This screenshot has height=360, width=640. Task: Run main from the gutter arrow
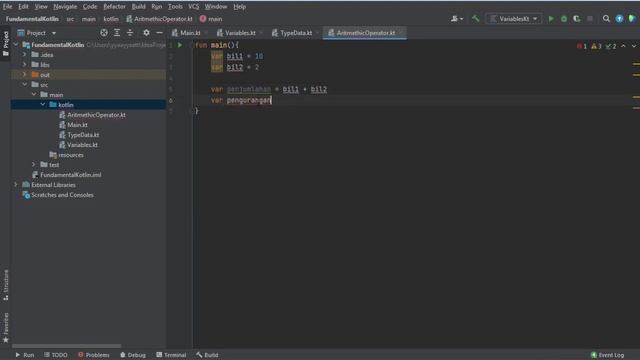(180, 45)
